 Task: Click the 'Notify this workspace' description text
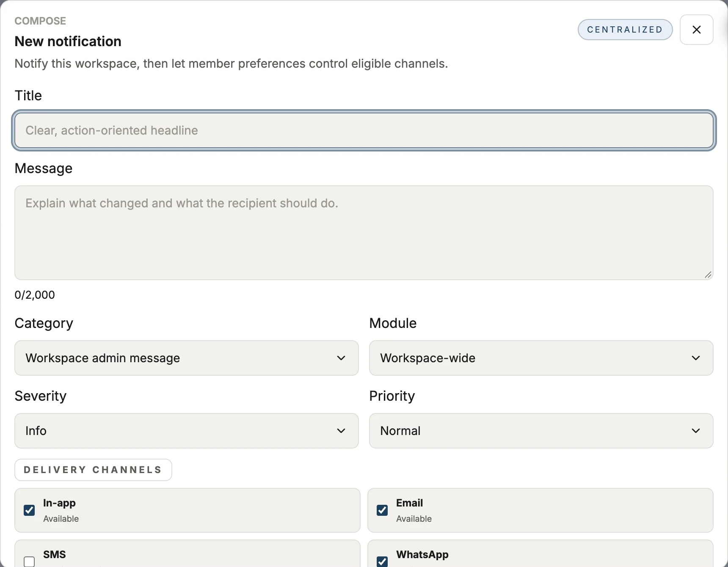coord(231,63)
